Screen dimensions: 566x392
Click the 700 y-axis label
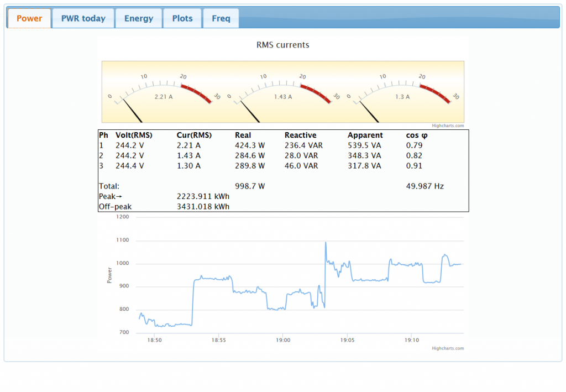[x=124, y=332]
